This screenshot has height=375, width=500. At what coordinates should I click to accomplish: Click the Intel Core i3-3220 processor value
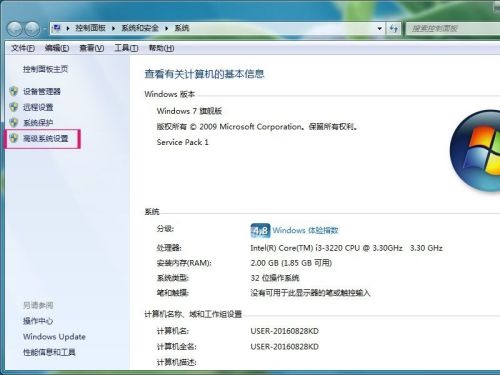[346, 248]
